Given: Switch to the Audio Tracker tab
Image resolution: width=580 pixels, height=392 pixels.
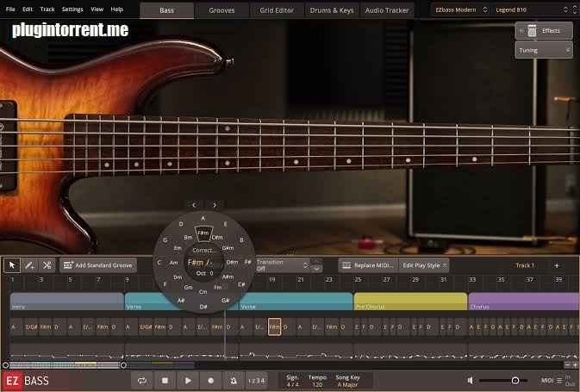Looking at the screenshot, I should click(x=387, y=10).
